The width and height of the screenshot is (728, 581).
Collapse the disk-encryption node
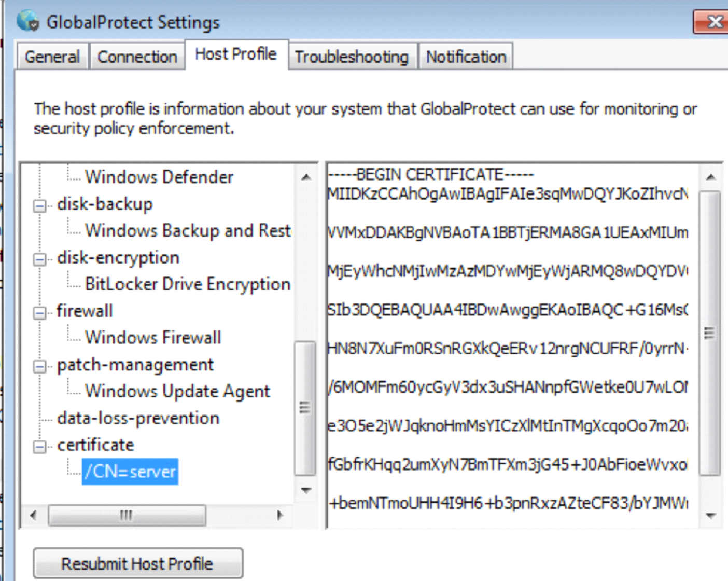click(39, 259)
